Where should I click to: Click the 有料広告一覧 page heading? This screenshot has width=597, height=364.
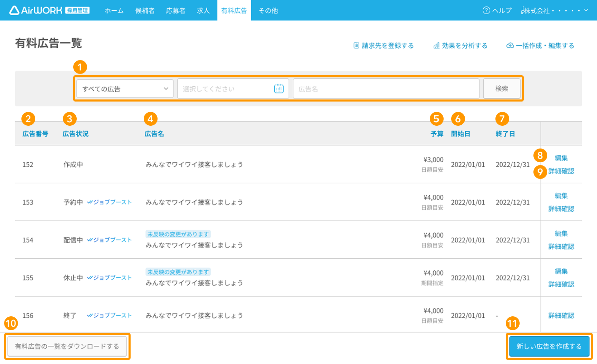pos(48,43)
